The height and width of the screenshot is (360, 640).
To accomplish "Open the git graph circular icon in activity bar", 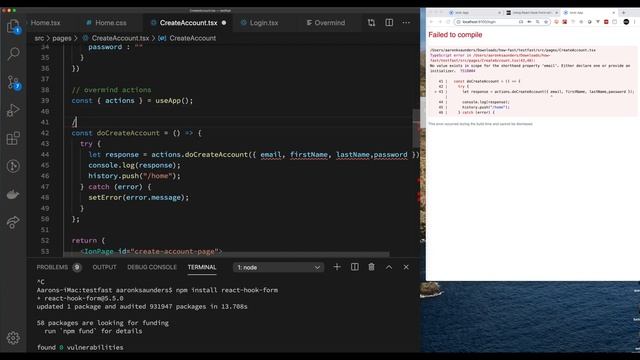I will point(13,166).
